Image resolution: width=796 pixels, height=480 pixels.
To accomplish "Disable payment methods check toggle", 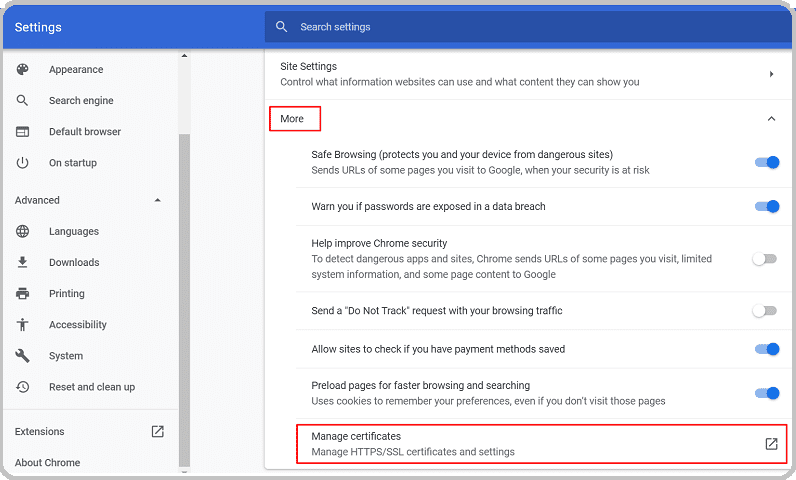I will [x=767, y=349].
